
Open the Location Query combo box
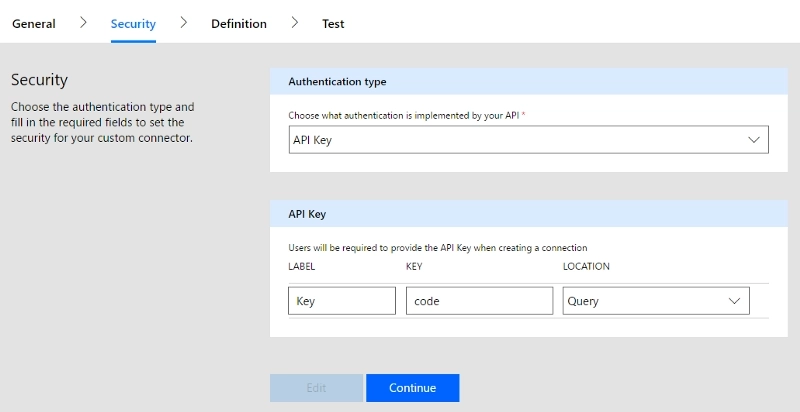(x=656, y=301)
